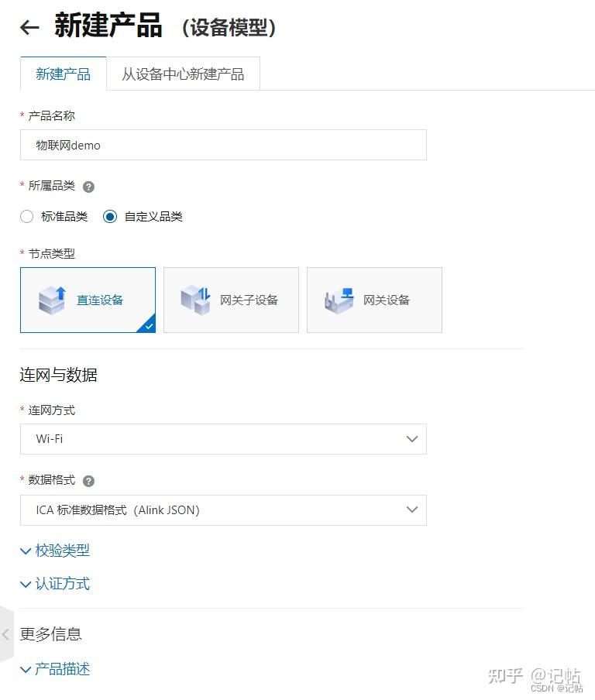
Task: Switch to the 新建产品 tab
Action: pos(63,74)
